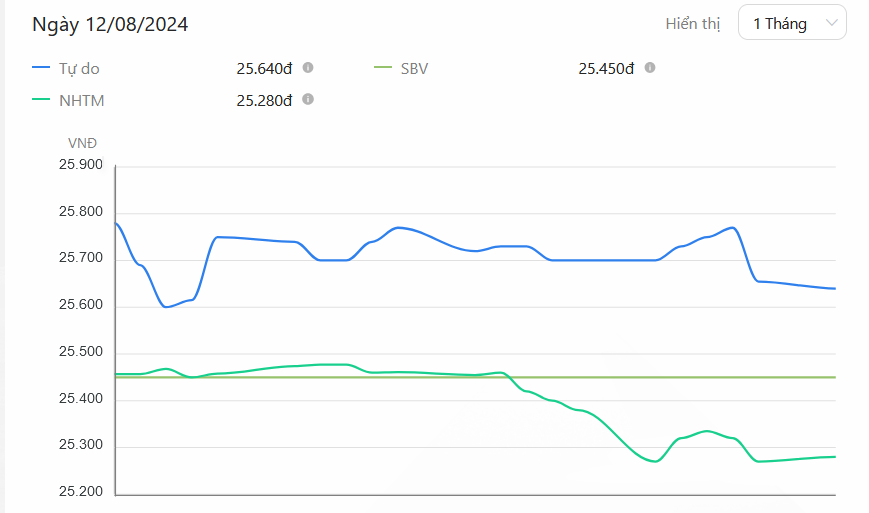Click the Tự do value 25.640đ
This screenshot has height=513, width=869.
pyautogui.click(x=264, y=69)
